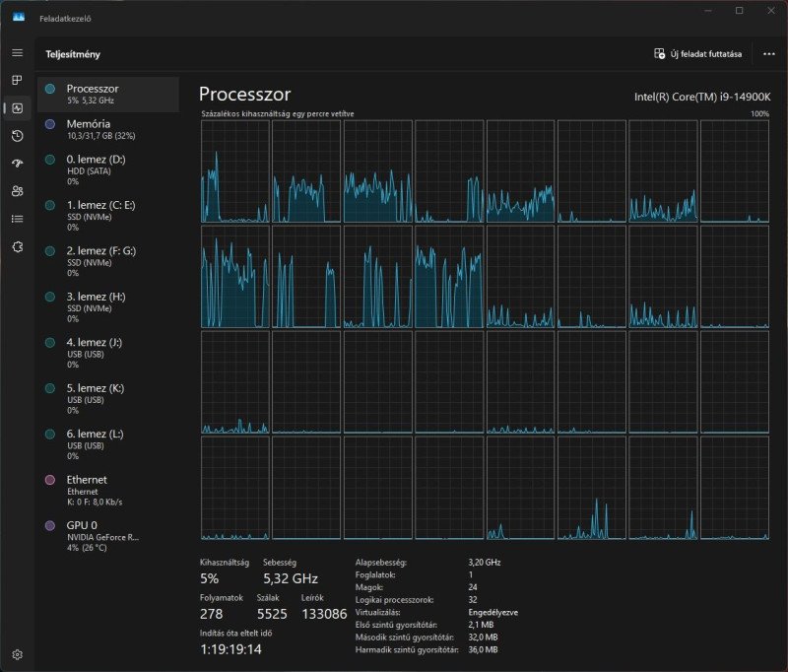Image resolution: width=788 pixels, height=672 pixels.
Task: Click the Alapsebesség 3,20 GHz value
Action: pos(485,563)
